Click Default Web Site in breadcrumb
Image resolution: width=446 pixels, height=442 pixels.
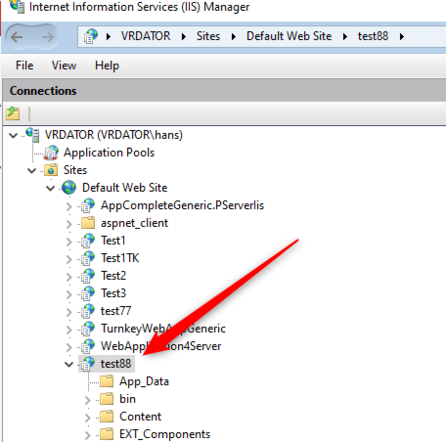289,36
